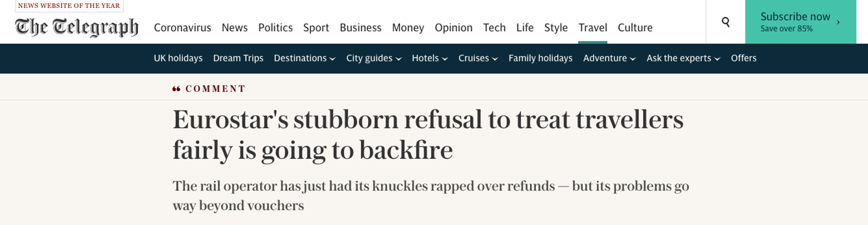Click the search magnifier icon
This screenshot has width=868, height=225.
(726, 22)
